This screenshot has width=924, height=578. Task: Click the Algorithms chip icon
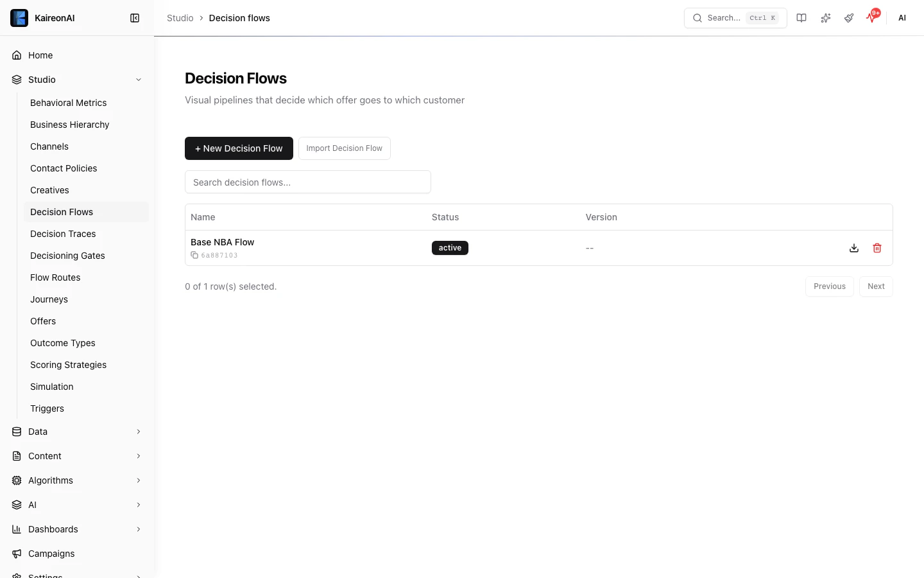[x=17, y=480]
